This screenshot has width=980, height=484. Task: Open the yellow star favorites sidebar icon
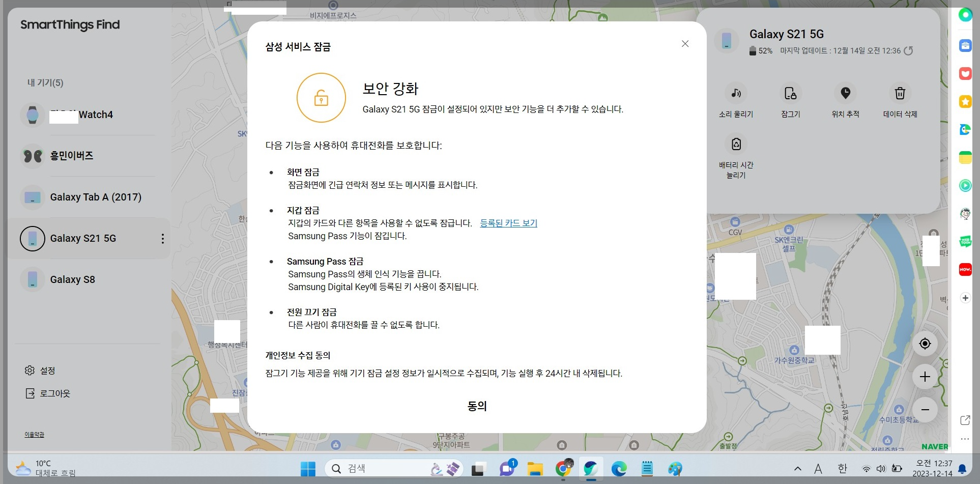965,102
